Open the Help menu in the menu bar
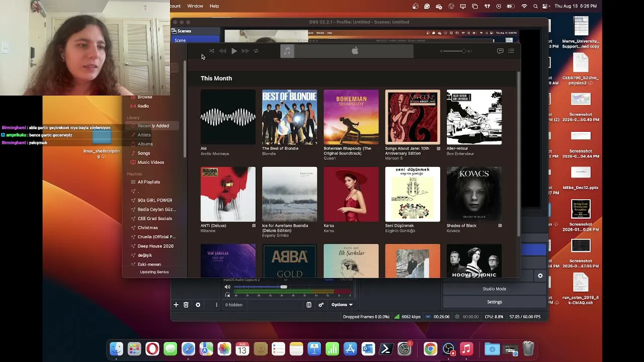644x362 pixels. [x=214, y=6]
